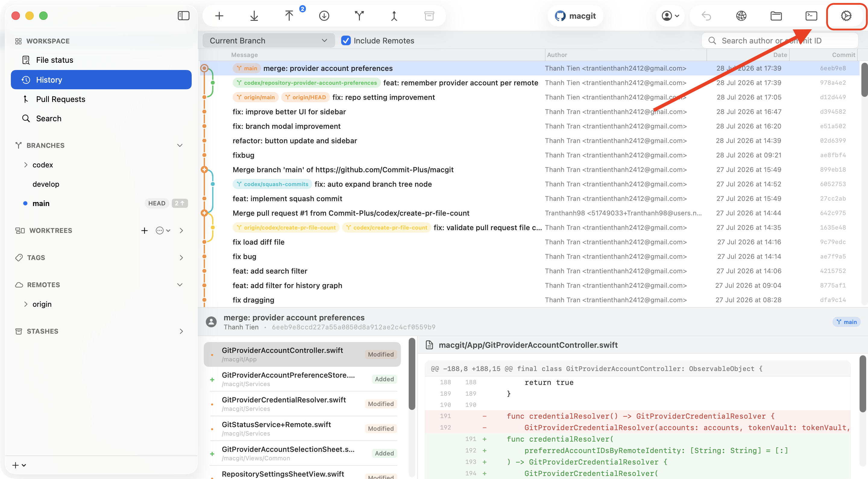Viewport: 868px width, 479px height.
Task: Expand the WORKTREES section chevron
Action: click(x=181, y=230)
